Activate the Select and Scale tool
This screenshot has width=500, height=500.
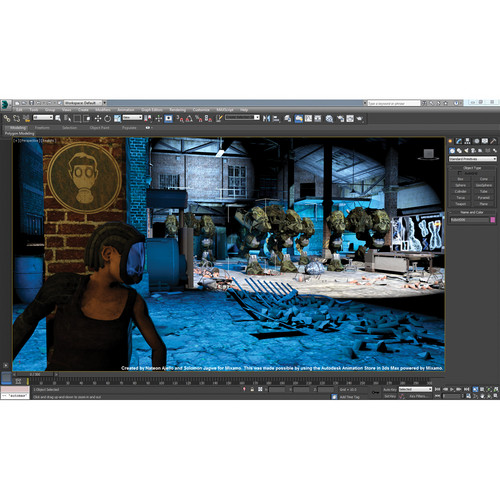[117, 118]
